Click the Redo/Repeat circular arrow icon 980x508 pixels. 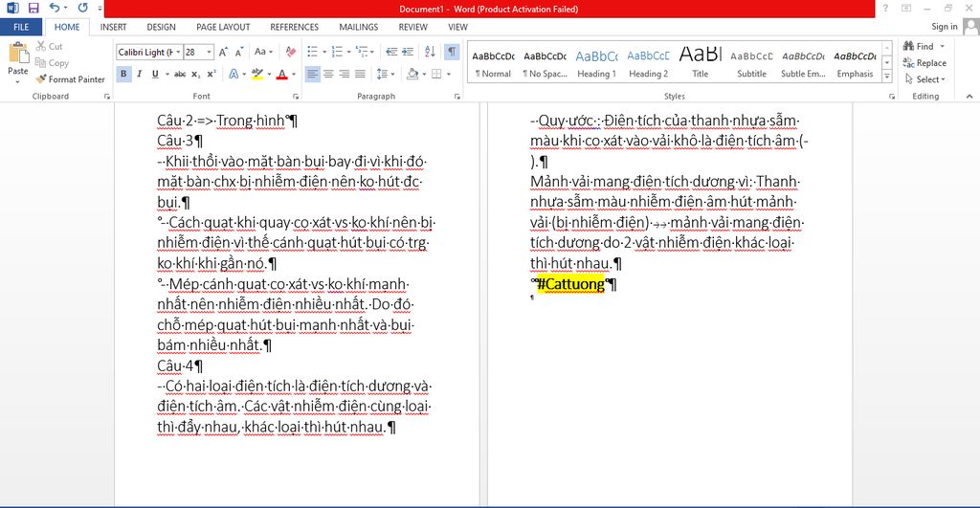click(82, 8)
